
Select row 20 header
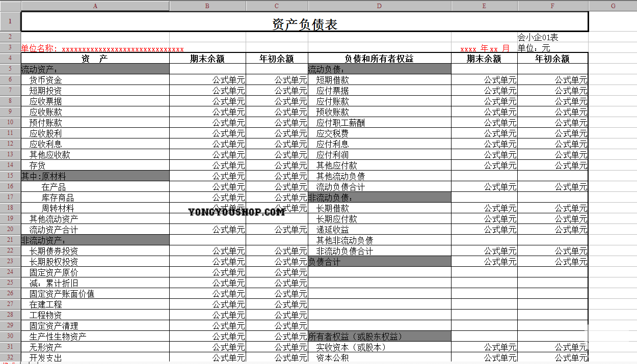click(x=10, y=229)
